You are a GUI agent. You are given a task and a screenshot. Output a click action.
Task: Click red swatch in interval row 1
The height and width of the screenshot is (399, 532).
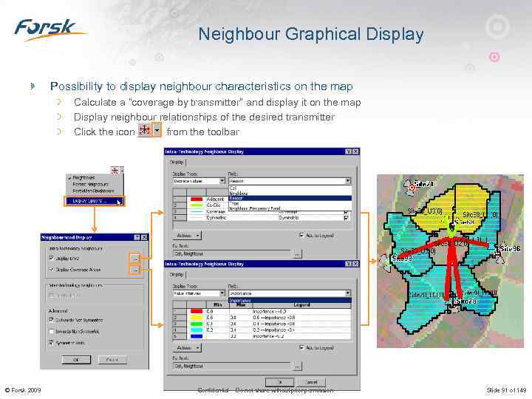(197, 311)
